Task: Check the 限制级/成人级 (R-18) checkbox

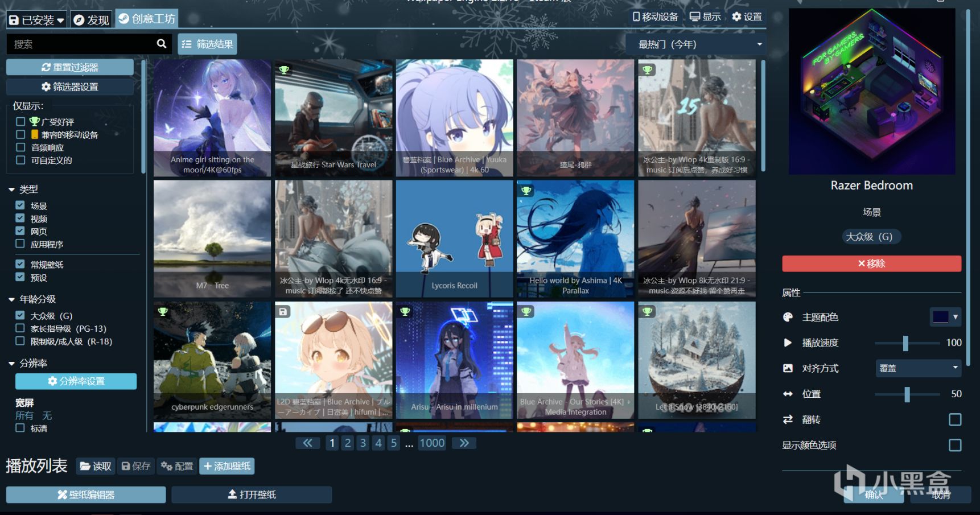Action: tap(20, 341)
